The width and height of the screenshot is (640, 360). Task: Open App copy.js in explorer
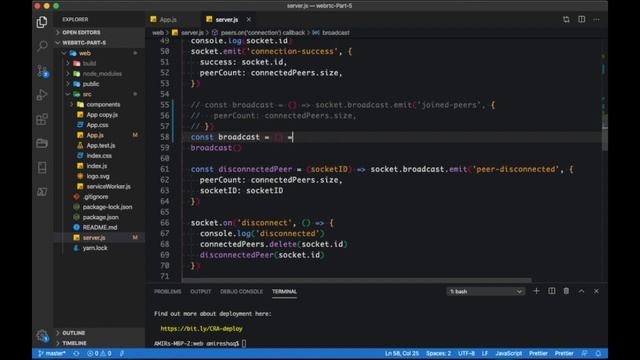[x=102, y=115]
